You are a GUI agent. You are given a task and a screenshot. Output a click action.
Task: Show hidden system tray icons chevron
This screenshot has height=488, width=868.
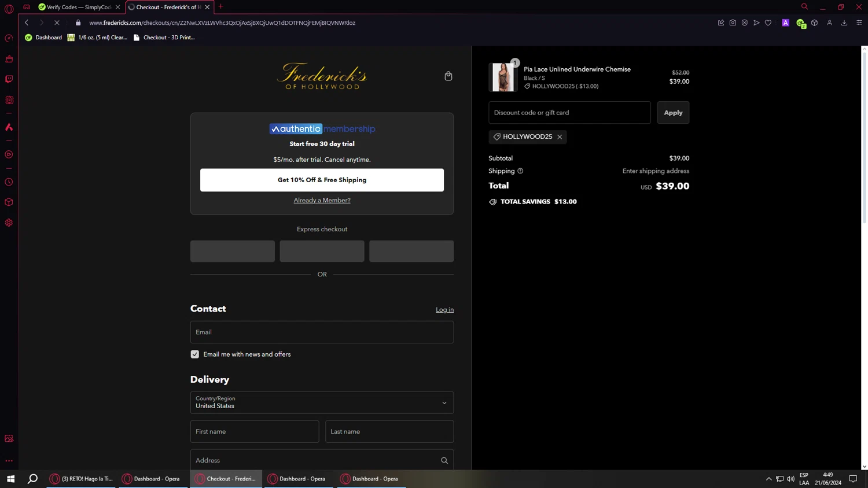(x=768, y=479)
